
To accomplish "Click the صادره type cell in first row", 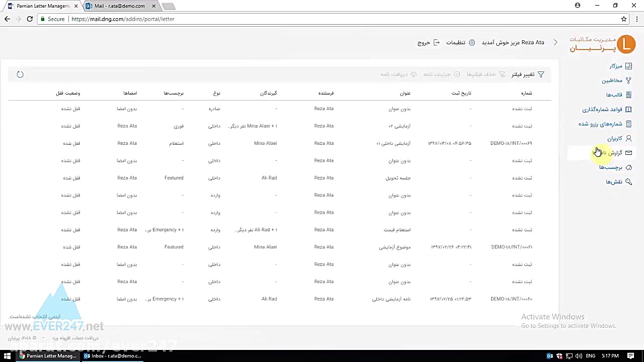I will pyautogui.click(x=214, y=109).
